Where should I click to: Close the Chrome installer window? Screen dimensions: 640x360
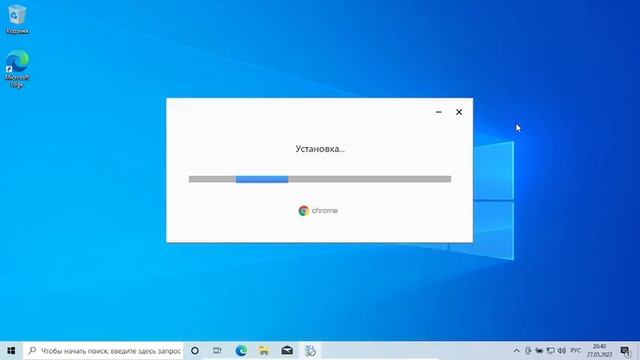click(x=459, y=112)
